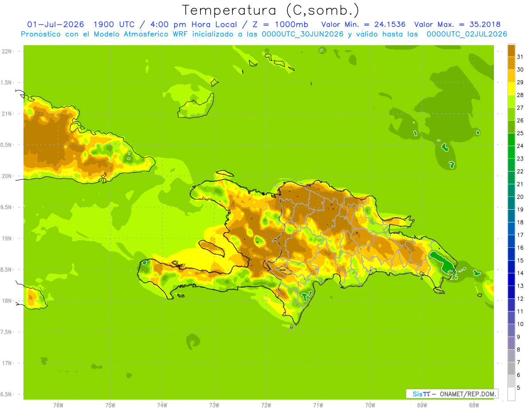532x411 pixels.
Task: Click the '0000UTC_30JUN2026' initialization time
Action: (302, 34)
